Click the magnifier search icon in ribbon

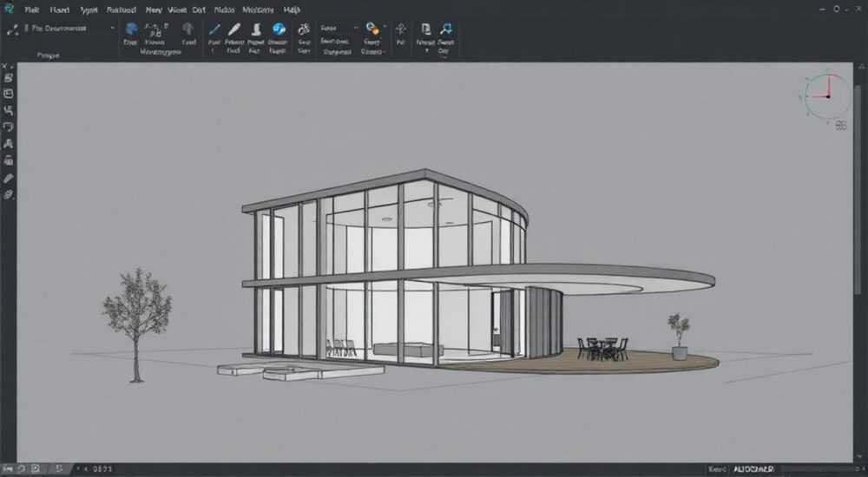coord(445,29)
